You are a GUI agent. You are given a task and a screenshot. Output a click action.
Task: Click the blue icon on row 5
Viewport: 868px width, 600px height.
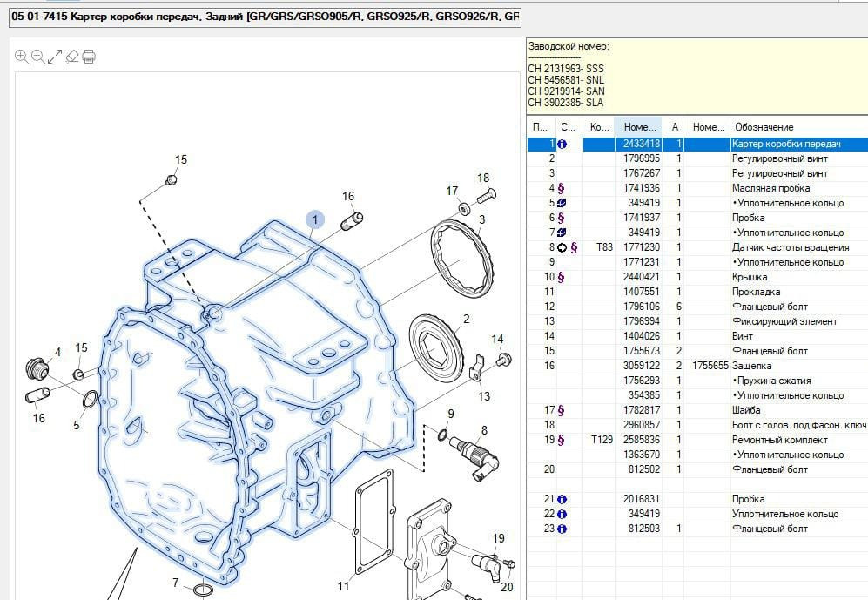[562, 203]
